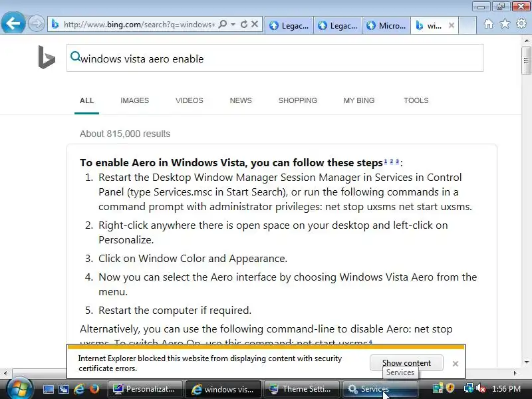Viewport: 532px width, 399px height.
Task: Go back using the browser back arrow
Action: [13, 24]
